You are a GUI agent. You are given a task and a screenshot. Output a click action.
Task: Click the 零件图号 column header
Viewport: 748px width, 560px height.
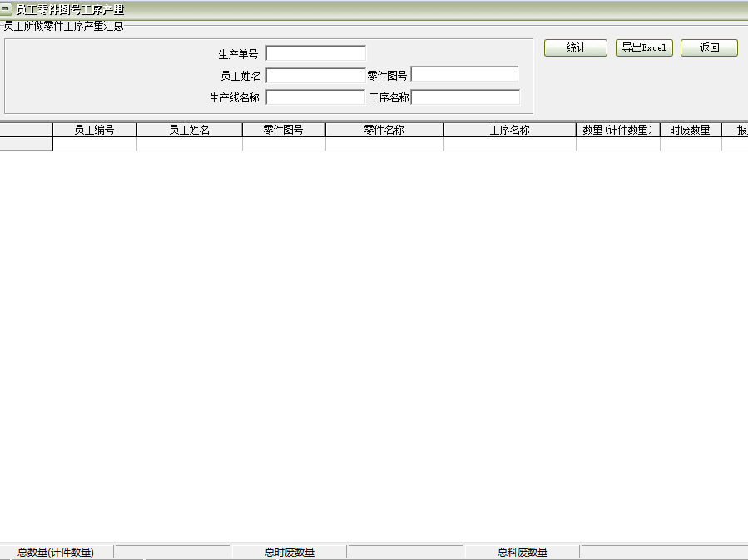[x=283, y=130]
